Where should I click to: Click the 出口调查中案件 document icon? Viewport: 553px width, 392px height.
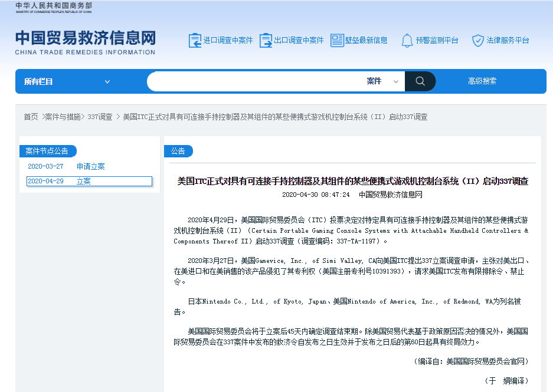tap(266, 41)
